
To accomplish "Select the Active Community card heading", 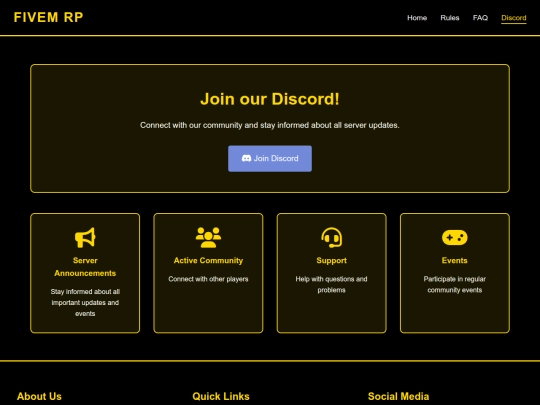I will pos(208,261).
